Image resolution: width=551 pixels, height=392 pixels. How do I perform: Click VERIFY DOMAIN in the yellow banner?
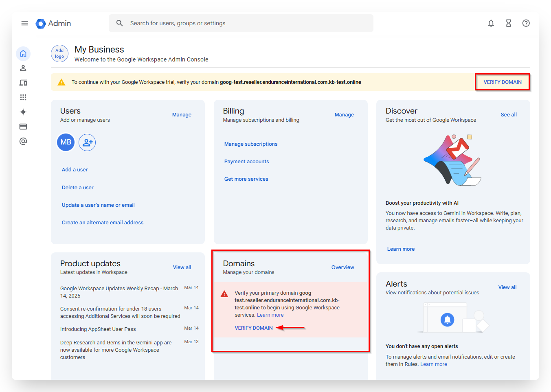[503, 82]
